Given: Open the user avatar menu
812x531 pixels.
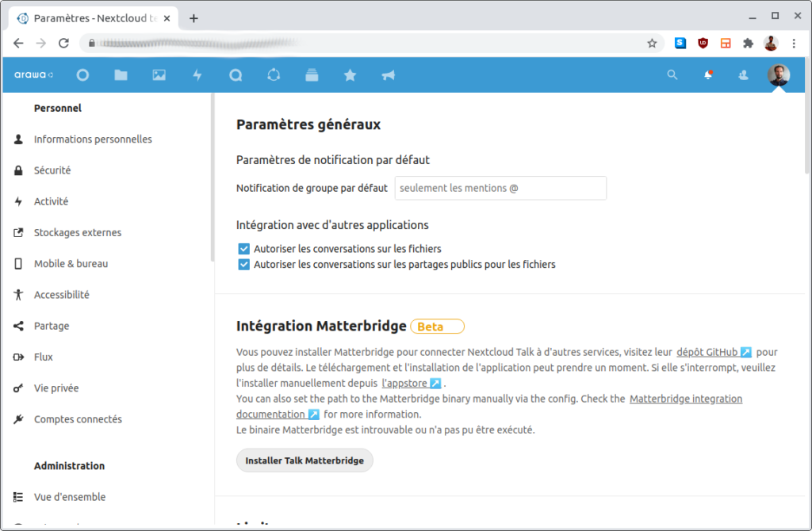Looking at the screenshot, I should [779, 75].
